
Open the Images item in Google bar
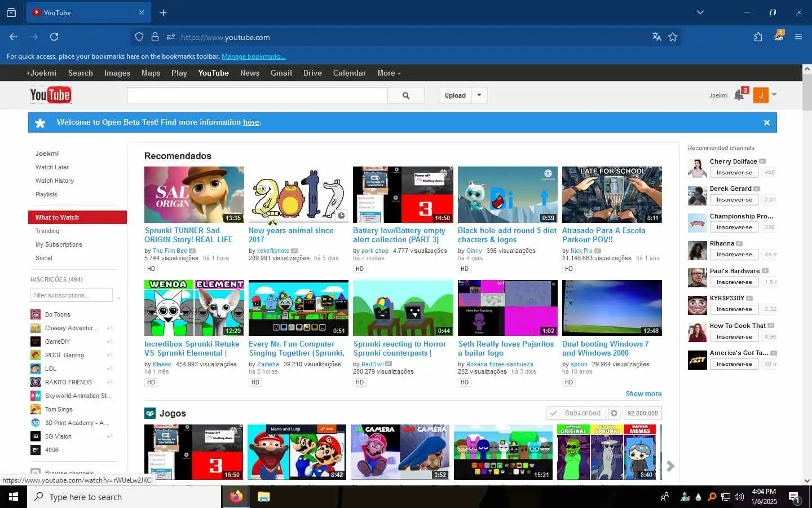click(117, 73)
